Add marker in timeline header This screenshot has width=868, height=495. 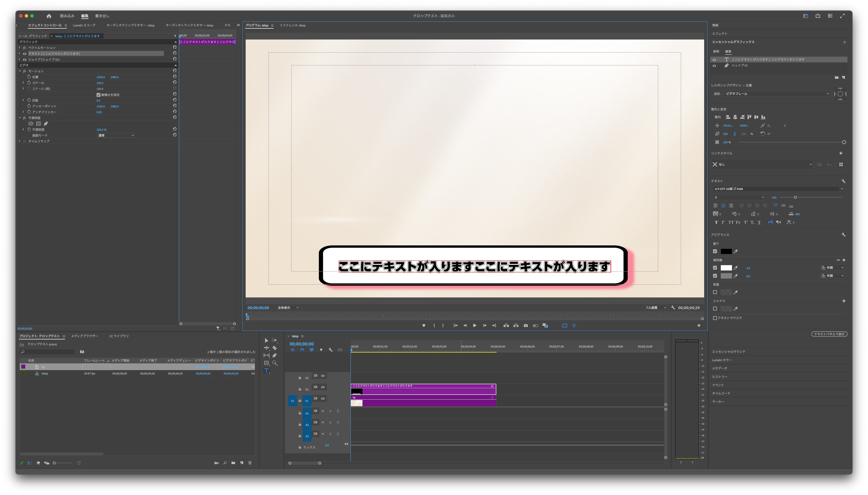pos(321,350)
